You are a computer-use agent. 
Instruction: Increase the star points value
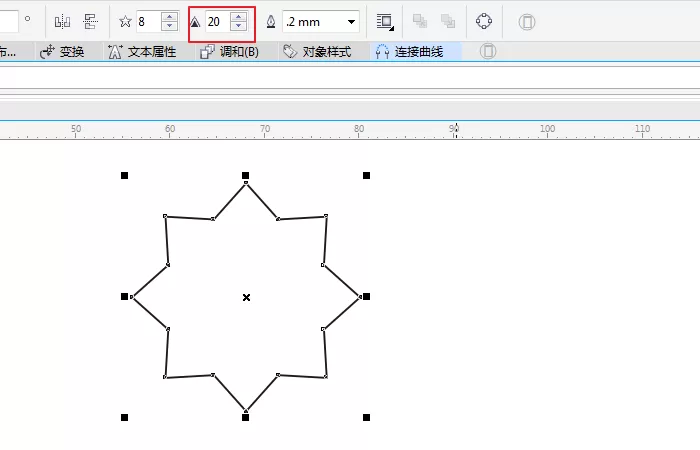(x=169, y=17)
